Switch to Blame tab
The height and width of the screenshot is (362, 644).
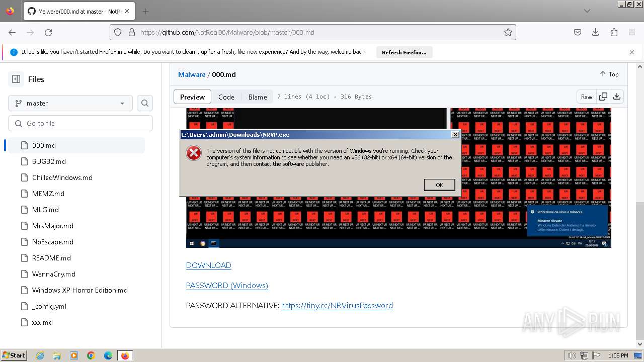pyautogui.click(x=258, y=97)
